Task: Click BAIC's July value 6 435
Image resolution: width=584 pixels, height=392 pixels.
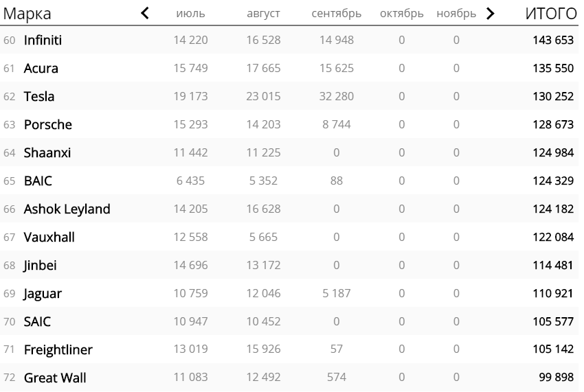Action: 190,181
